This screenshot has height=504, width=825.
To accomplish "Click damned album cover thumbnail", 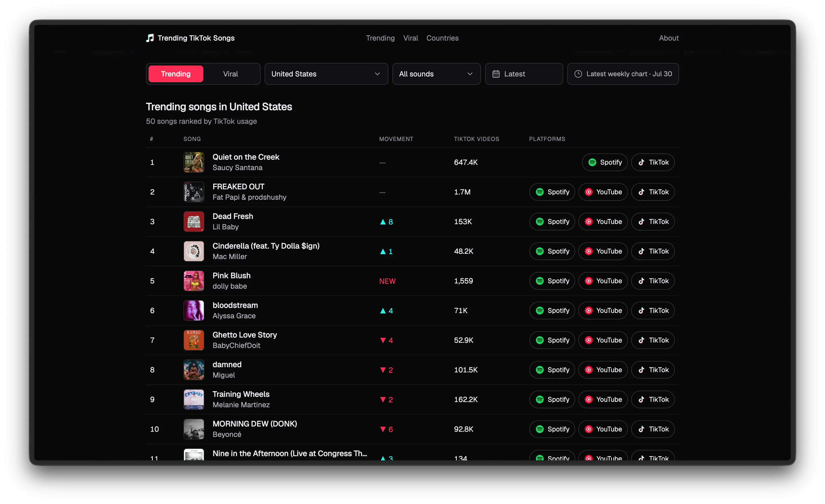I will (x=194, y=370).
